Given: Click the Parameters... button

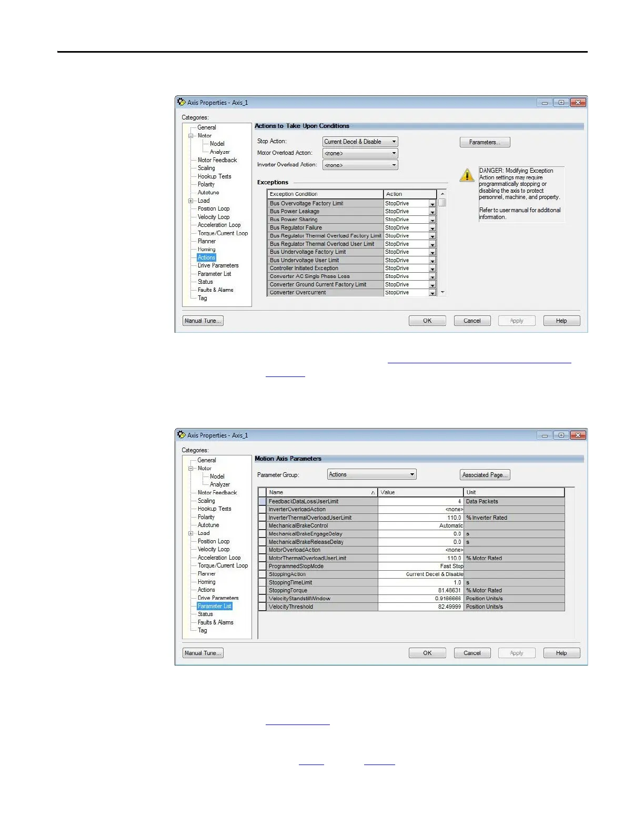Looking at the screenshot, I should (485, 142).
